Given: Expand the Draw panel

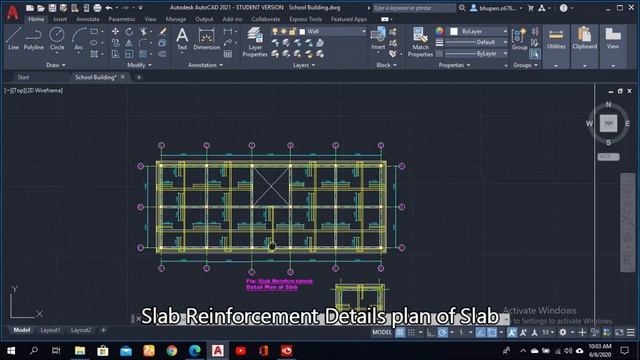Looking at the screenshot, I should point(56,65).
